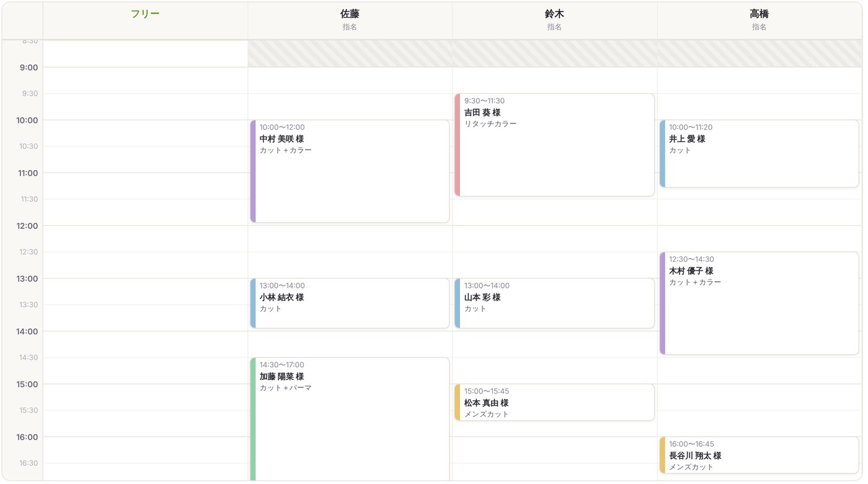The width and height of the screenshot is (868, 484).
Task: Select 木村 優子 カット+カラー booking
Action: [x=759, y=303]
